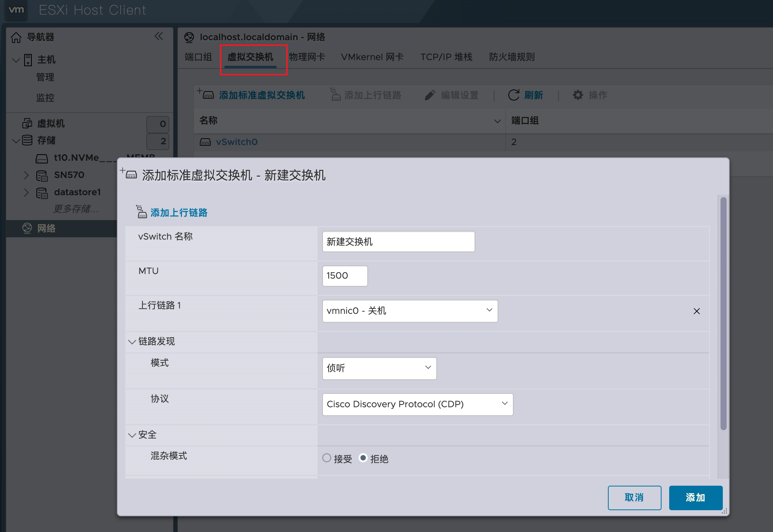Click the storage database icon beside 存储
This screenshot has height=532, width=773.
pyautogui.click(x=27, y=140)
